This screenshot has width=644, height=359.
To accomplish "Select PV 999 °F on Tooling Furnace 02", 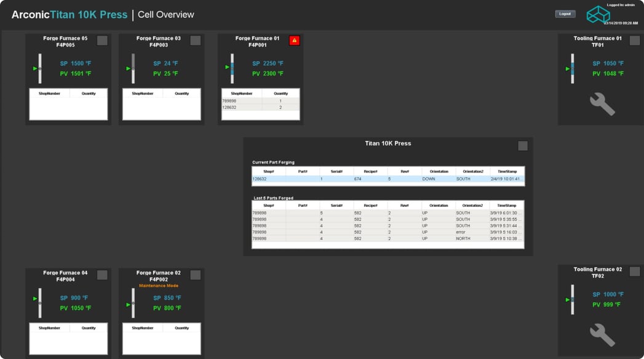I will [606, 305].
